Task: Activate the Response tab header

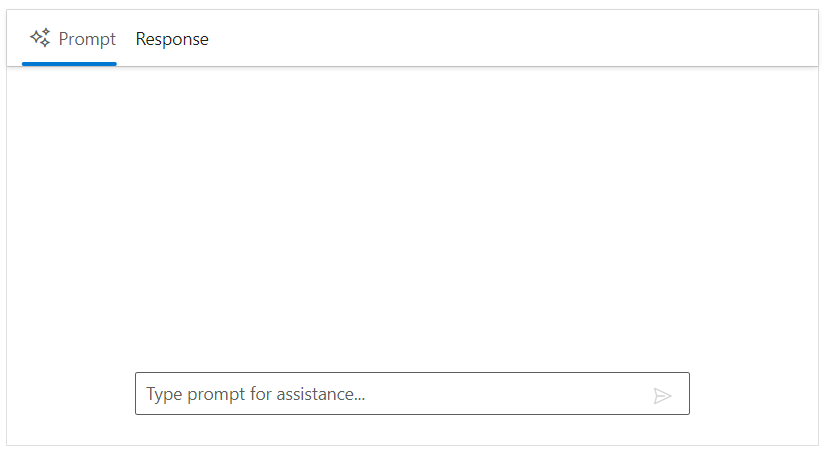Action: coord(172,39)
